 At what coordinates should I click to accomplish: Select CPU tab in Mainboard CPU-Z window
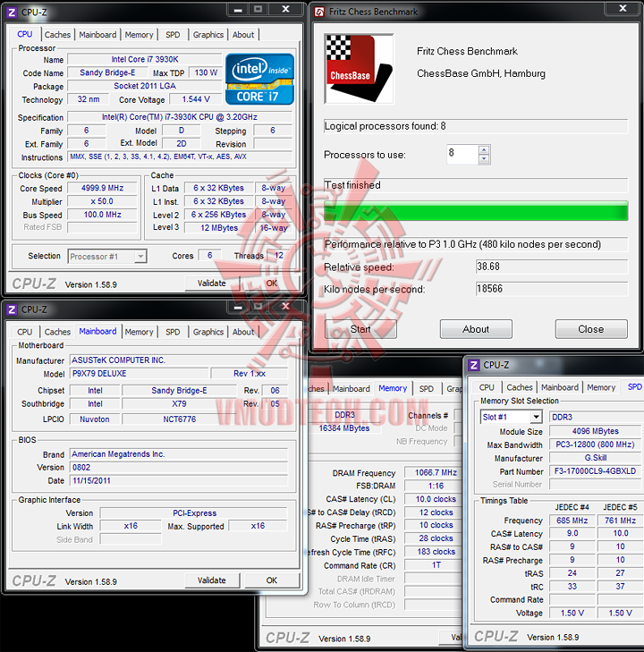coord(24,332)
